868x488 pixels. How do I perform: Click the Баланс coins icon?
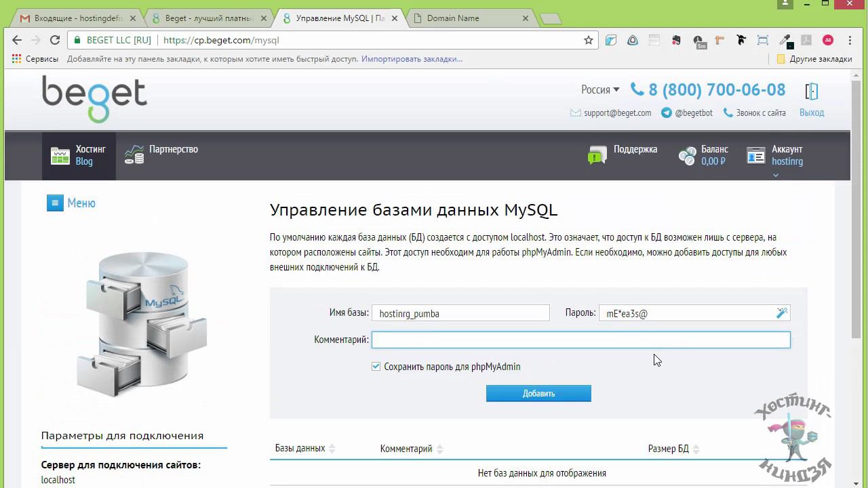coord(687,156)
